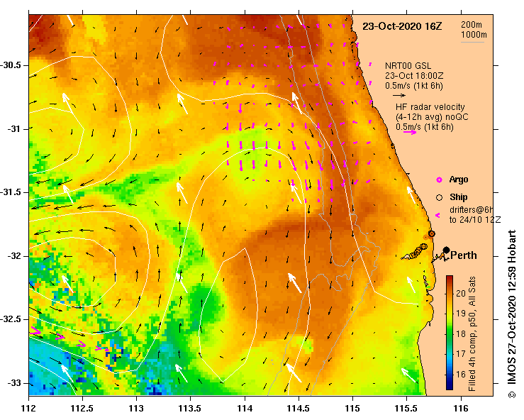524x420 pixels.
Task: Click the longitude label 112
Action: coord(29,409)
